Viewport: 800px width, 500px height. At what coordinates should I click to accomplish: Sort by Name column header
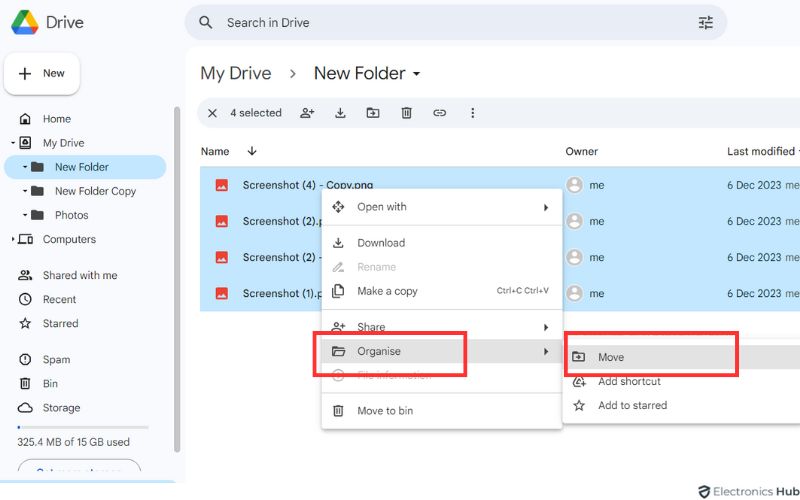click(x=215, y=152)
